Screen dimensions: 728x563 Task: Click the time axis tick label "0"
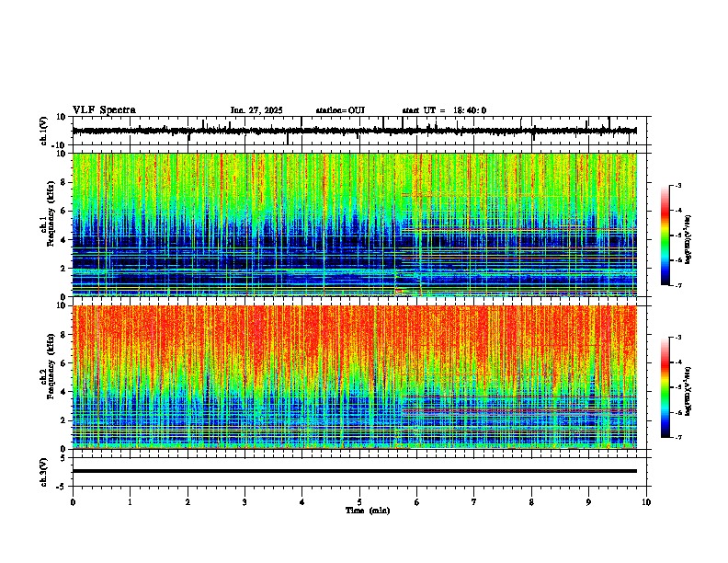[x=73, y=502]
